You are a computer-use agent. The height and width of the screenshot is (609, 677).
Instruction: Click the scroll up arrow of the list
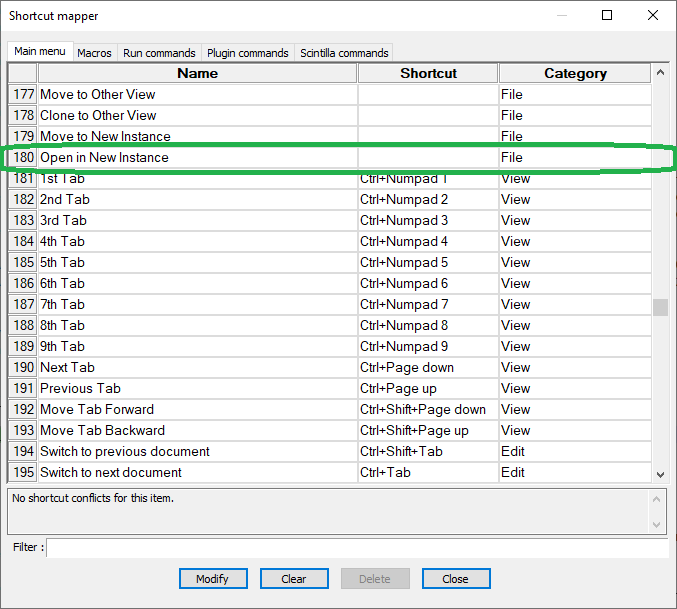660,73
